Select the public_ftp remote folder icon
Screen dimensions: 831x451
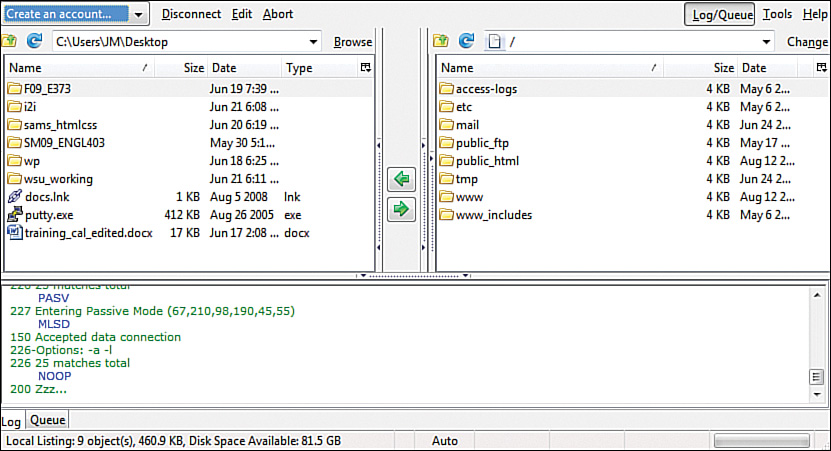447,143
